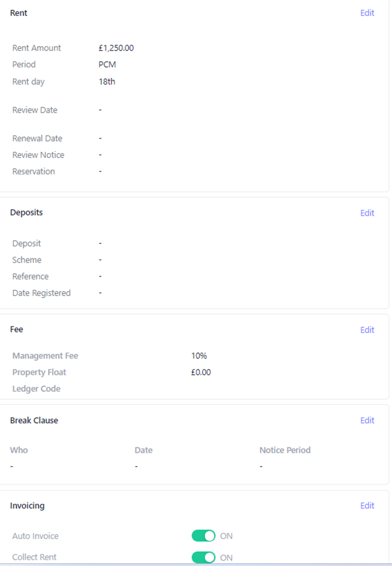Click the PCM period value

(107, 65)
